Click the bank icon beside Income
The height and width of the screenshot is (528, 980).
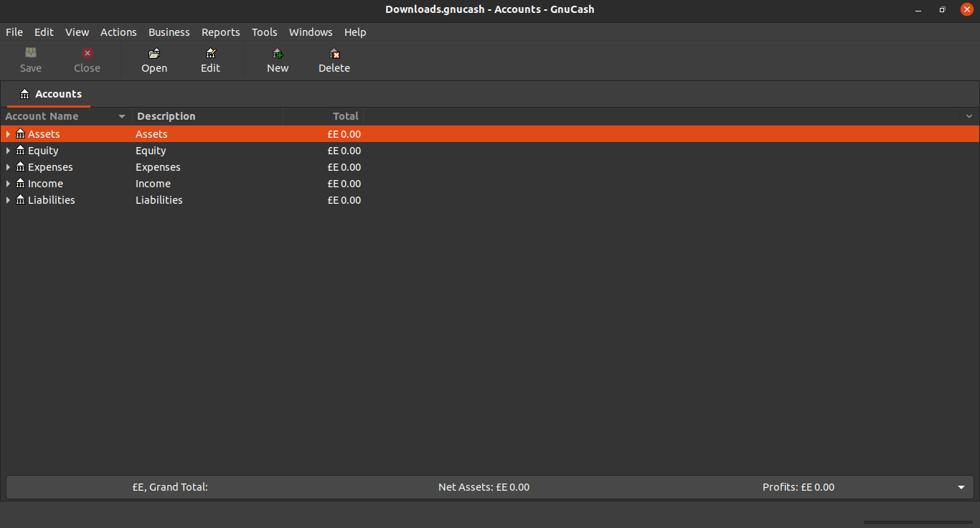20,184
